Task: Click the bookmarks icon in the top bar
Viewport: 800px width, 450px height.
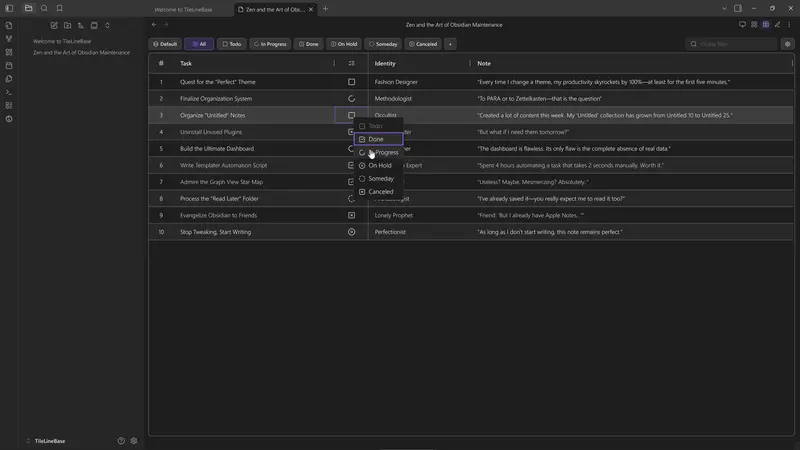Action: 59,8
